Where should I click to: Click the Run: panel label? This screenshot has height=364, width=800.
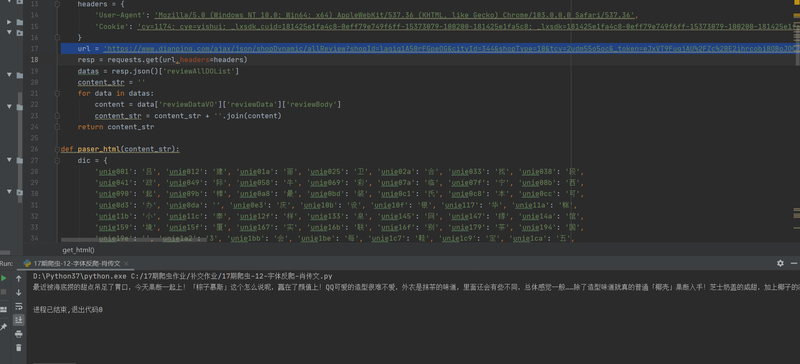6,263
